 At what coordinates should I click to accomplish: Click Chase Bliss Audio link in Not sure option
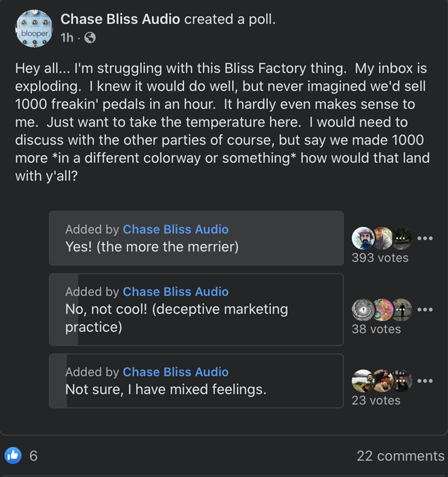click(175, 372)
